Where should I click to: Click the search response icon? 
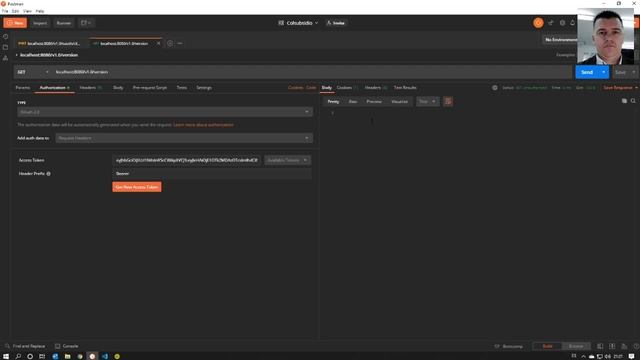pyautogui.click(x=633, y=101)
